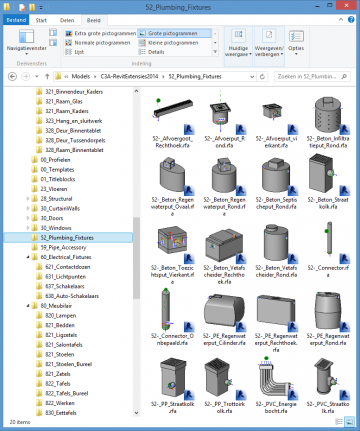Screen dimensions: 360x431
Task: Expand the 30_CurtainWalls folder node
Action: [28, 208]
